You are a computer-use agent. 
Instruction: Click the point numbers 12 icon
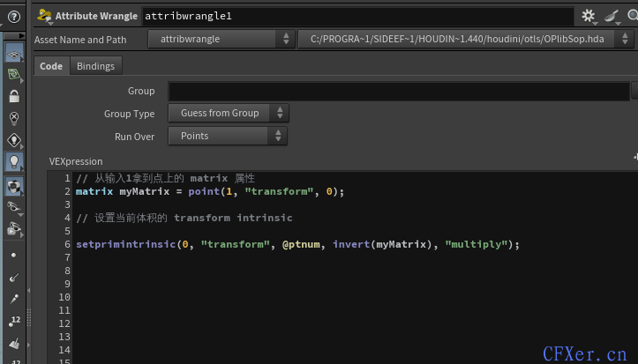coord(14,320)
